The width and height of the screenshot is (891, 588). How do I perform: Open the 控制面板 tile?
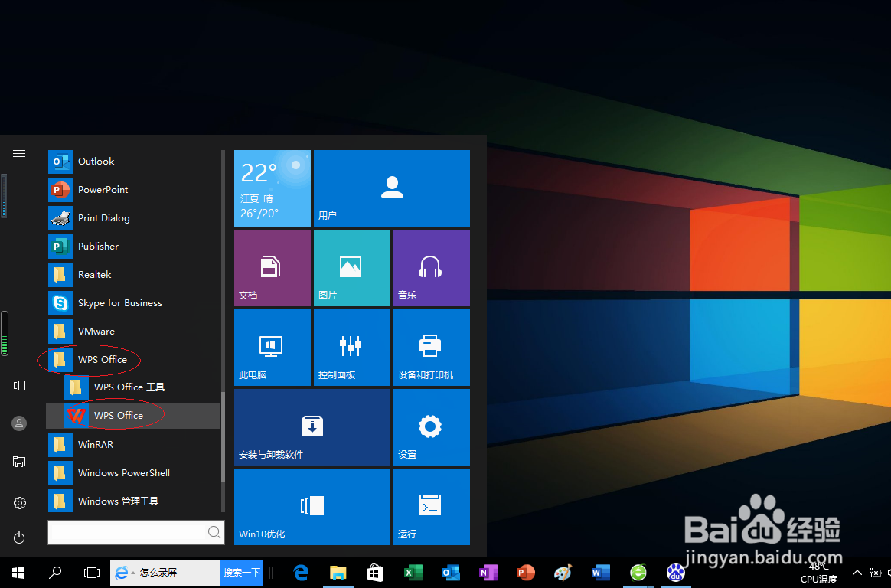352,348
